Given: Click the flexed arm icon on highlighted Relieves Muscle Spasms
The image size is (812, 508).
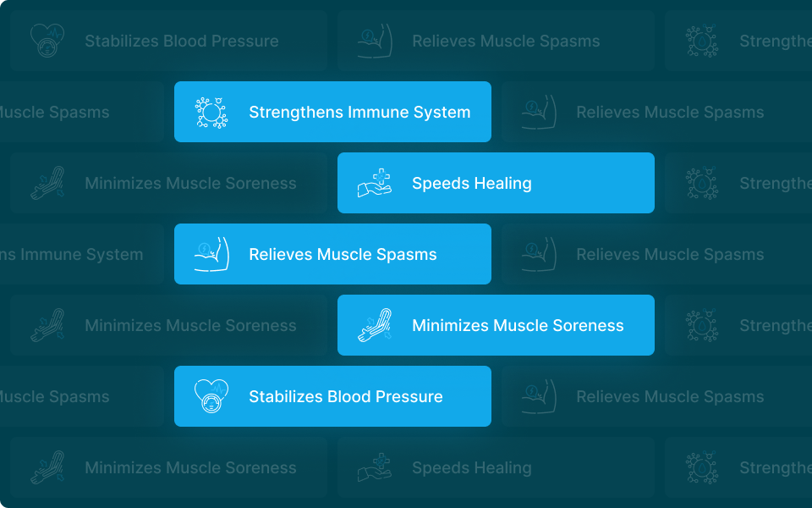Looking at the screenshot, I should click(211, 254).
